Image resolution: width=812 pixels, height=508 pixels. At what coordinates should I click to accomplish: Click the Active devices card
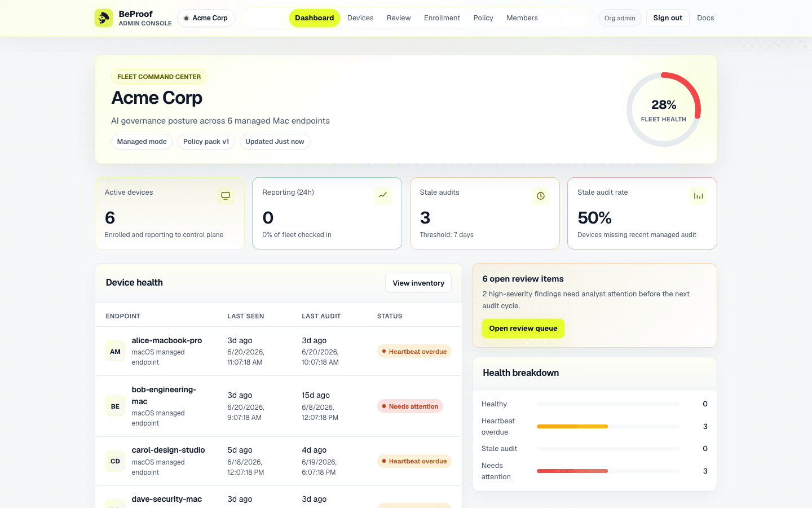[x=170, y=213]
